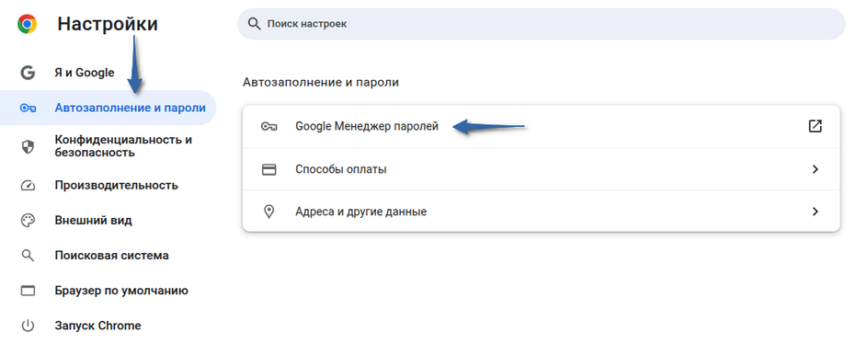This screenshot has height=344, width=868.
Task: Click the Google G icon in sidebar
Action: click(28, 73)
